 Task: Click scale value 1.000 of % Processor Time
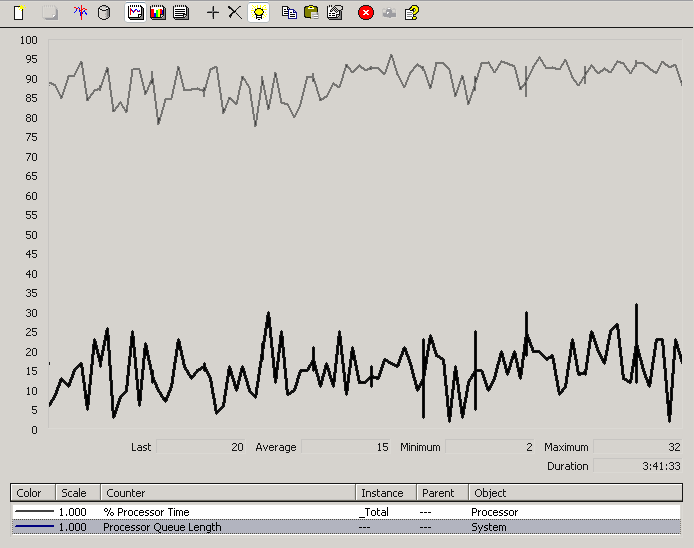(73, 512)
